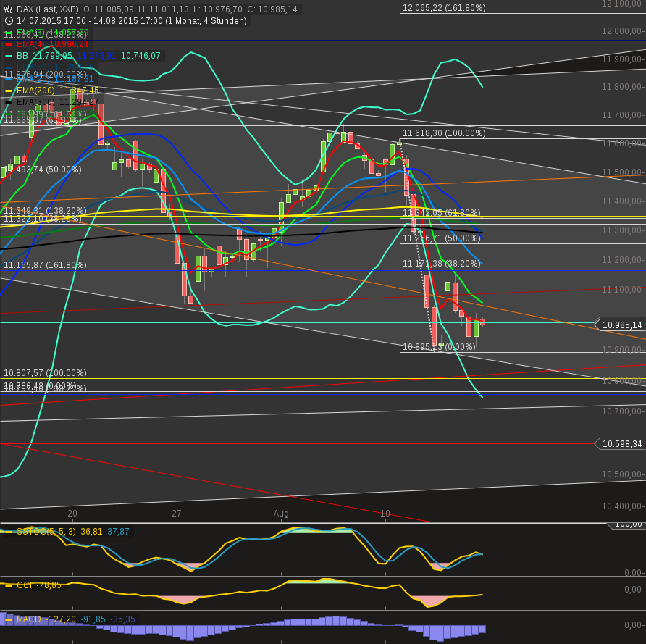Viewport: 646px width, 644px height.
Task: Click the chart-type icon beside the DAX title
Action: pyautogui.click(x=8, y=9)
